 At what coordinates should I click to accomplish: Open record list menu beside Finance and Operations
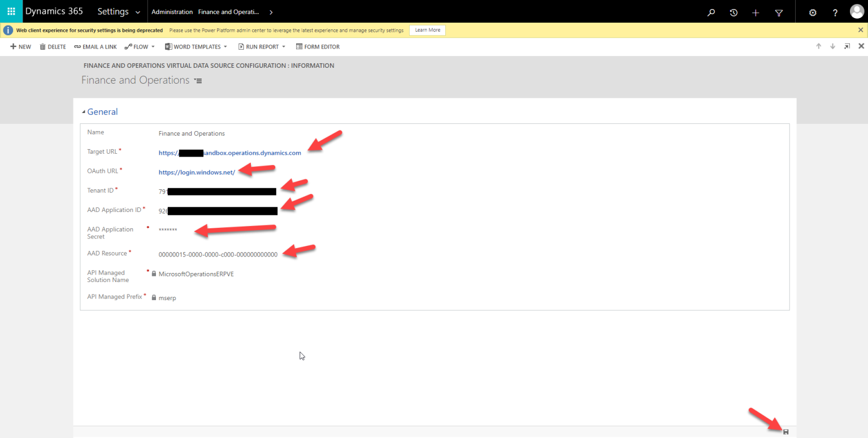pos(198,81)
